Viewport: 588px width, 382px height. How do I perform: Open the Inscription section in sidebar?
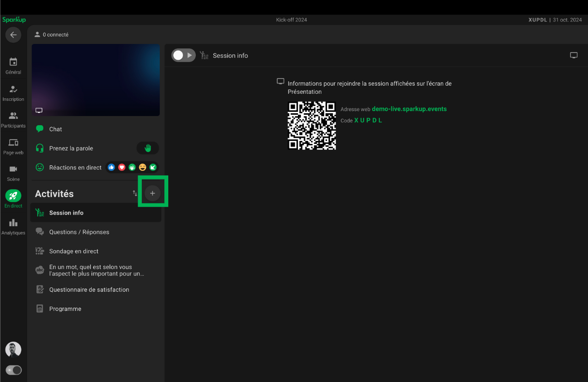[14, 93]
